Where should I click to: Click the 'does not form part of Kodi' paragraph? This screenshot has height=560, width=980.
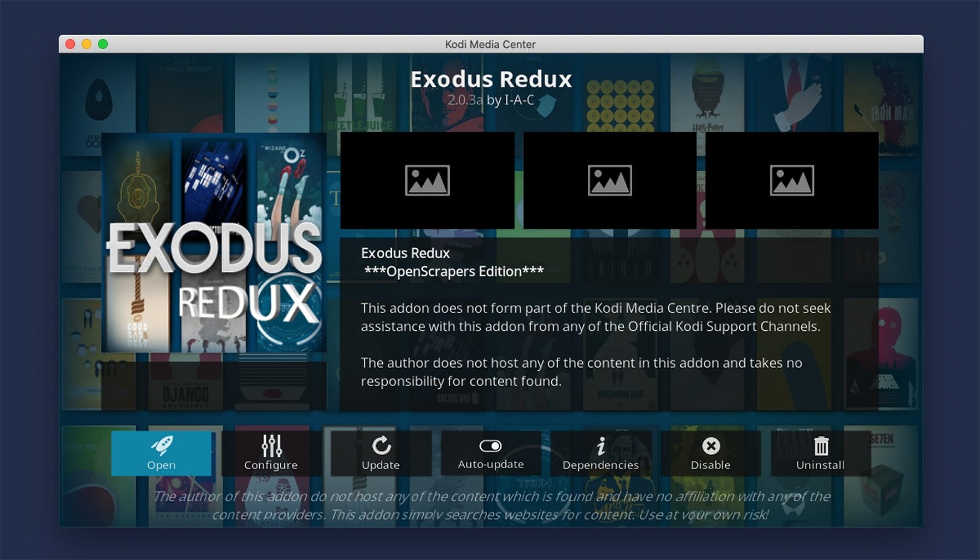(596, 317)
